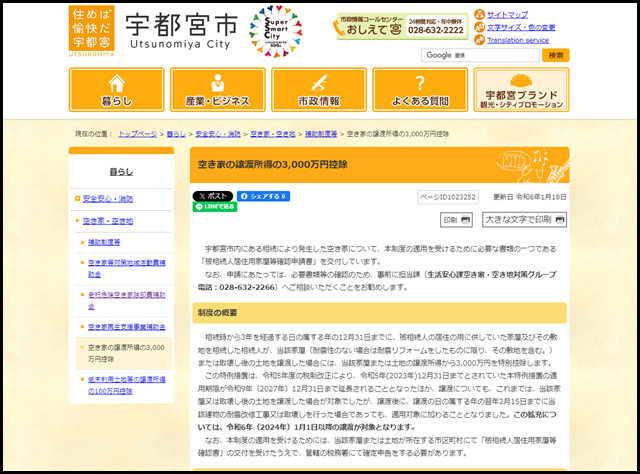Open the 市政情報 navigation tab
Viewport: 640px width, 474px height.
[x=319, y=90]
